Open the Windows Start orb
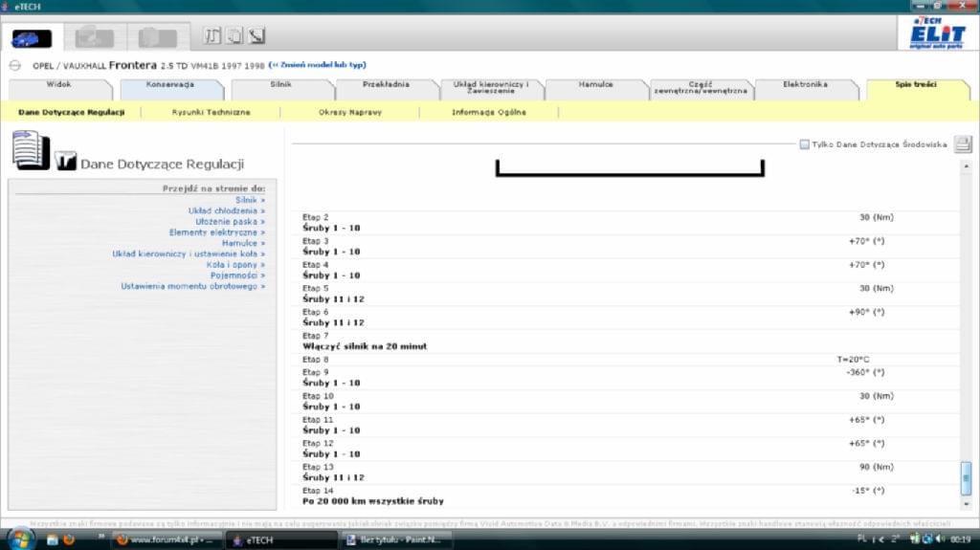 19,539
